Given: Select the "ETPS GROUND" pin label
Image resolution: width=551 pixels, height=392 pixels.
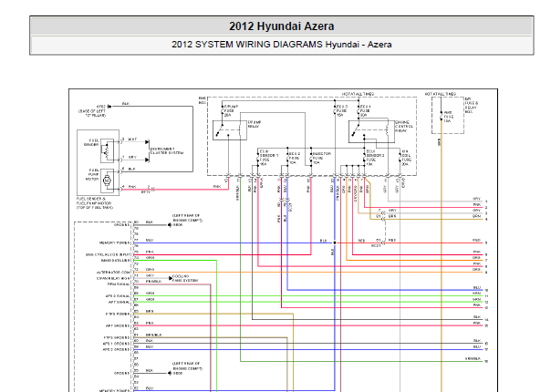Looking at the screenshot, I should [117, 337].
